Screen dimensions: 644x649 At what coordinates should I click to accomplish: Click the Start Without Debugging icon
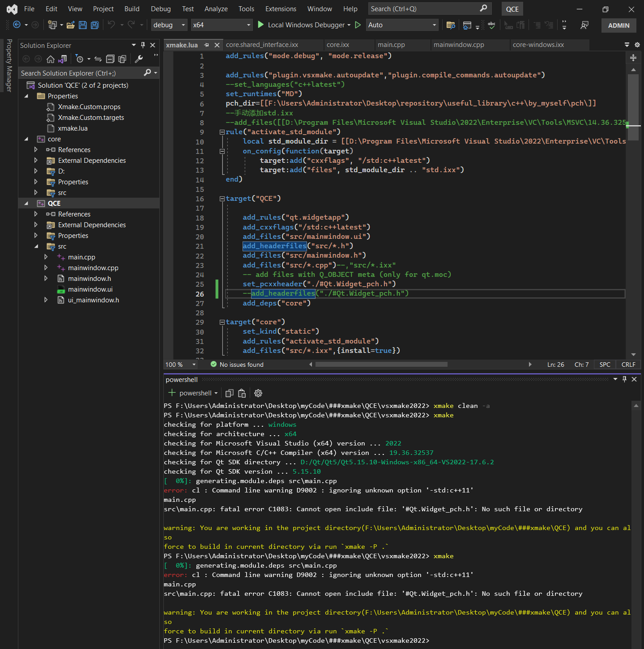click(358, 25)
